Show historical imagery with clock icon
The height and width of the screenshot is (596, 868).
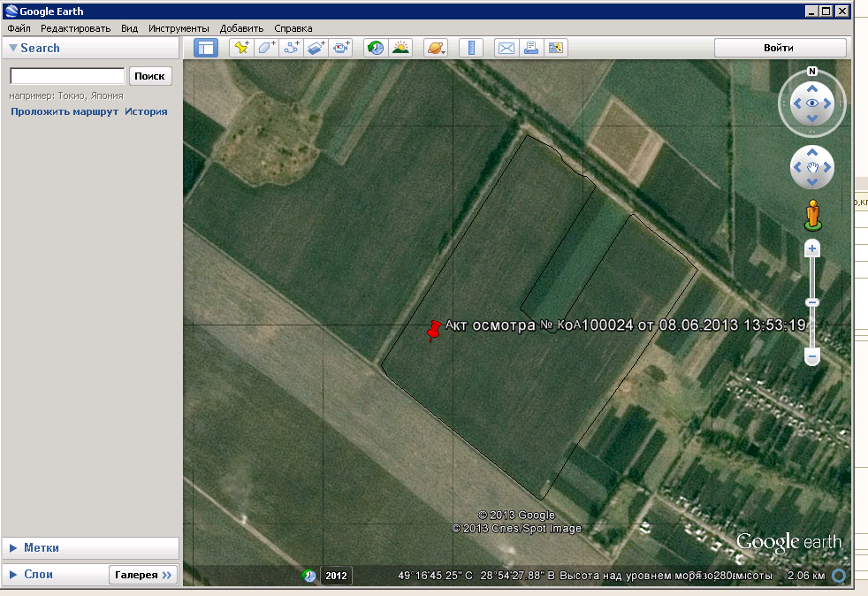click(x=376, y=48)
